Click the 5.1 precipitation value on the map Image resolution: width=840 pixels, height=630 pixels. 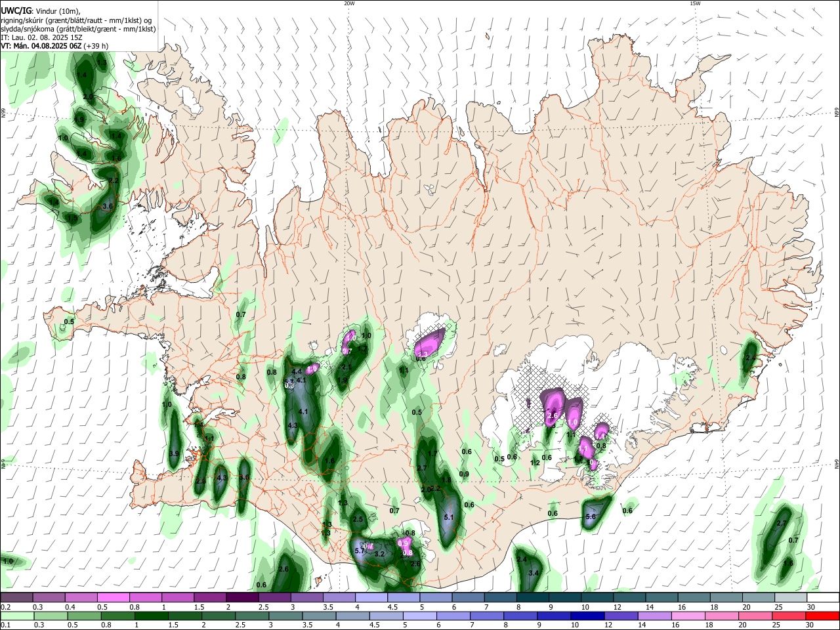click(449, 517)
